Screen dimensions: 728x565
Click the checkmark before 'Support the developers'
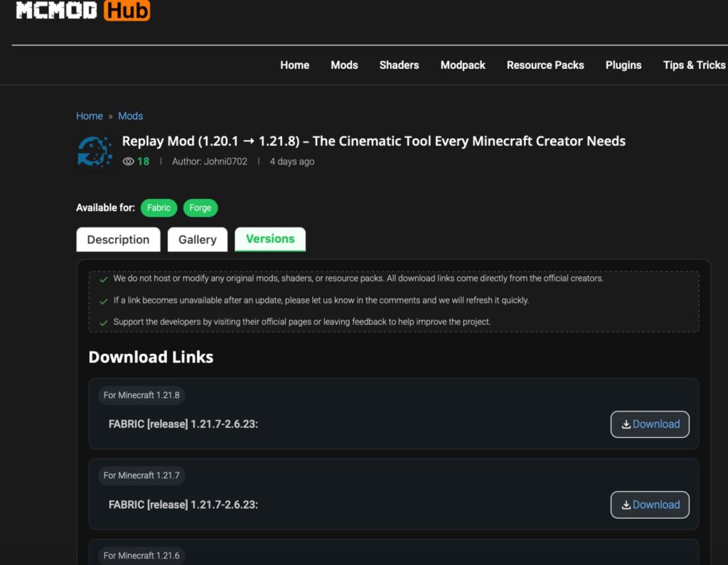click(x=104, y=323)
